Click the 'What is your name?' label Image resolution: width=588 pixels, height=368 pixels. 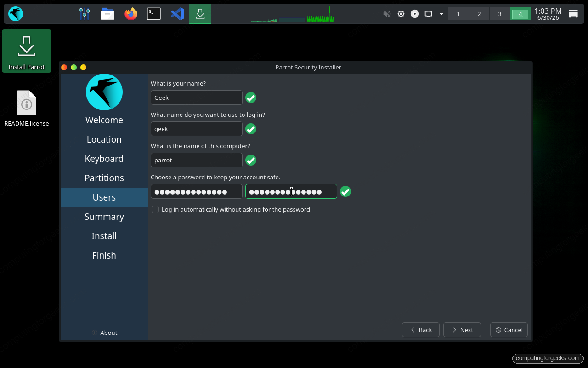(178, 84)
